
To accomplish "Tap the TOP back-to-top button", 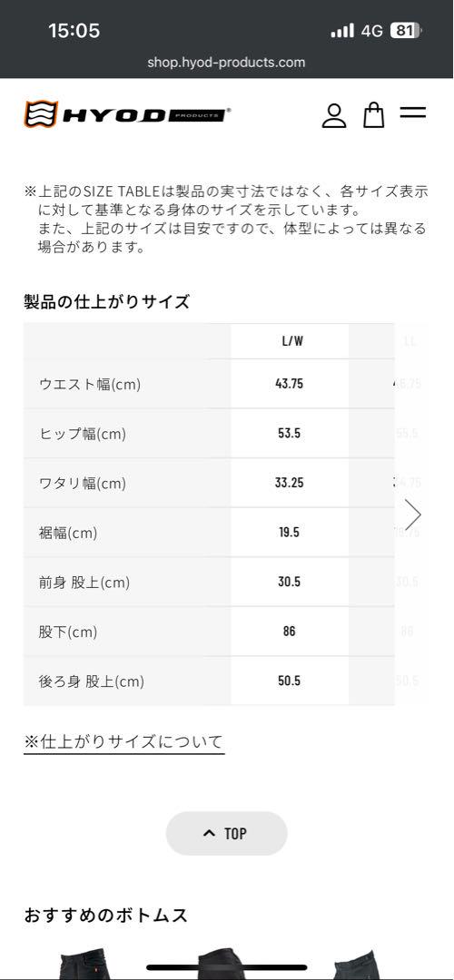I will [x=226, y=833].
